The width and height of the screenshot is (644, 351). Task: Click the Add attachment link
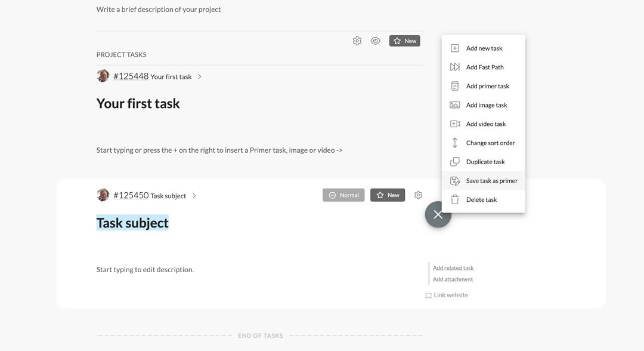pos(453,279)
